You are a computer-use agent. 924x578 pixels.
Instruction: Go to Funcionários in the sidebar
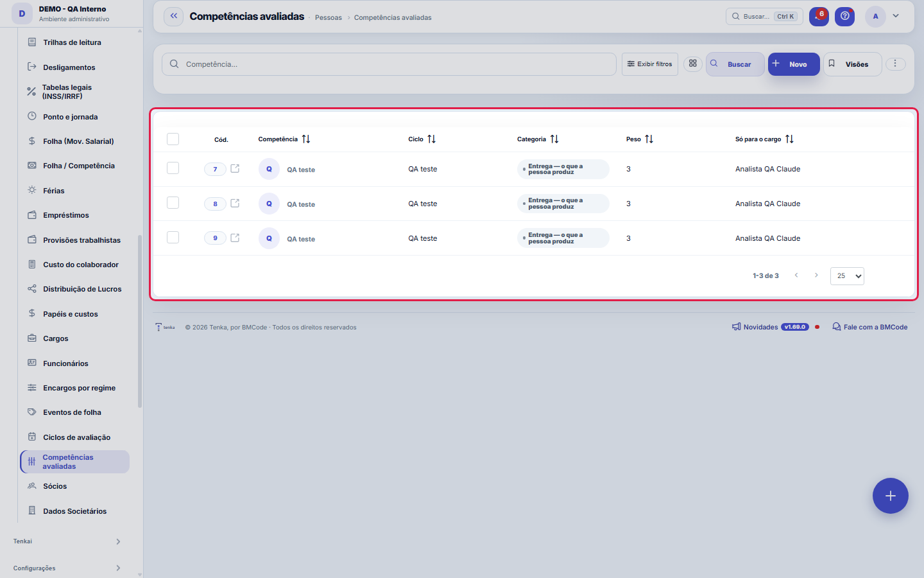click(x=65, y=363)
